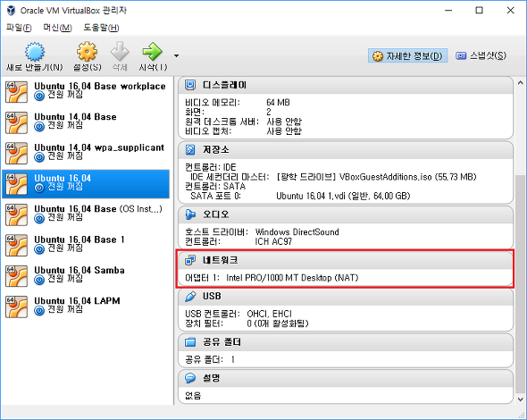Image resolution: width=527 pixels, height=420 pixels.
Task: Click the Windows DirectSound host driver value
Action: click(297, 232)
